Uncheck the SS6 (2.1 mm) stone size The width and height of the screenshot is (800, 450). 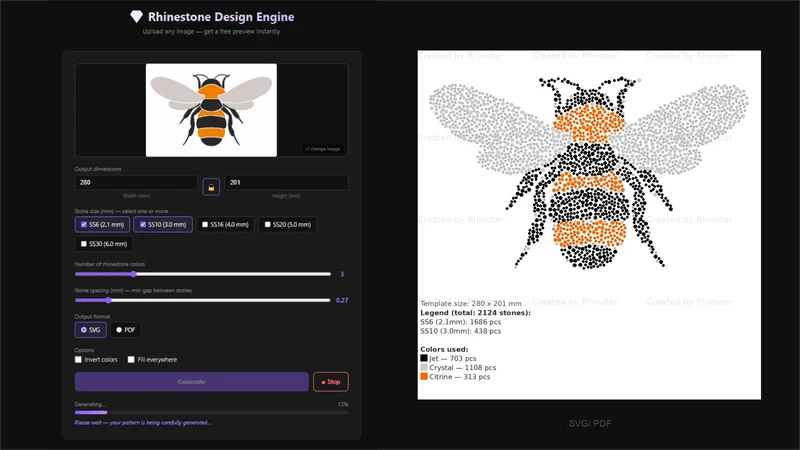102,224
